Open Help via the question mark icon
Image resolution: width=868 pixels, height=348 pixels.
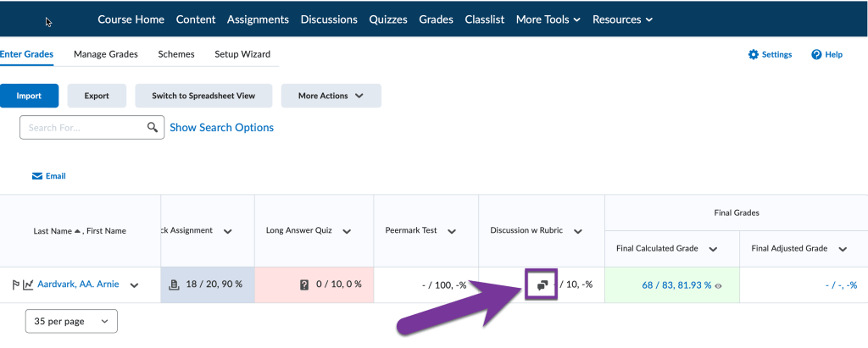click(816, 54)
